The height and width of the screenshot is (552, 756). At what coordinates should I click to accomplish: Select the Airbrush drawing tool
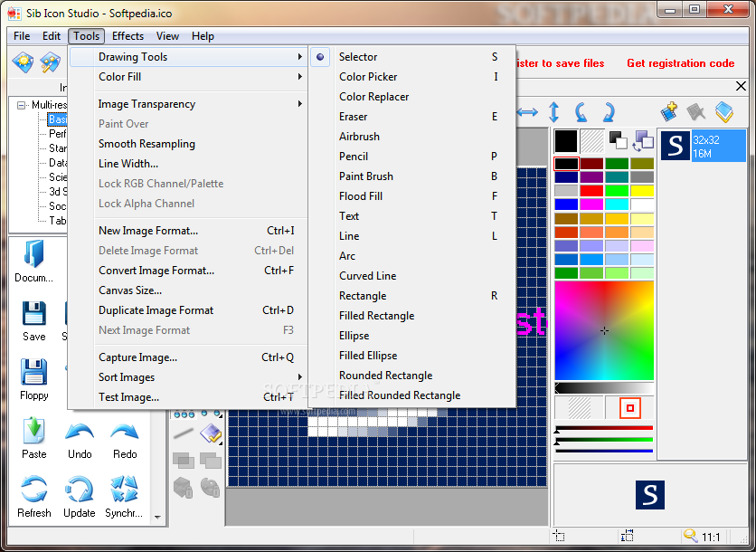coord(412,137)
